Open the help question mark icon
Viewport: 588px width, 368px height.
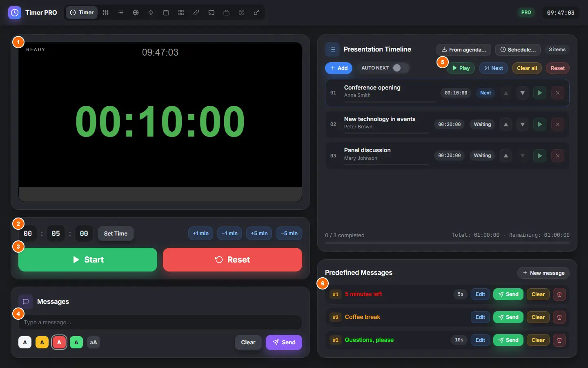tap(242, 13)
